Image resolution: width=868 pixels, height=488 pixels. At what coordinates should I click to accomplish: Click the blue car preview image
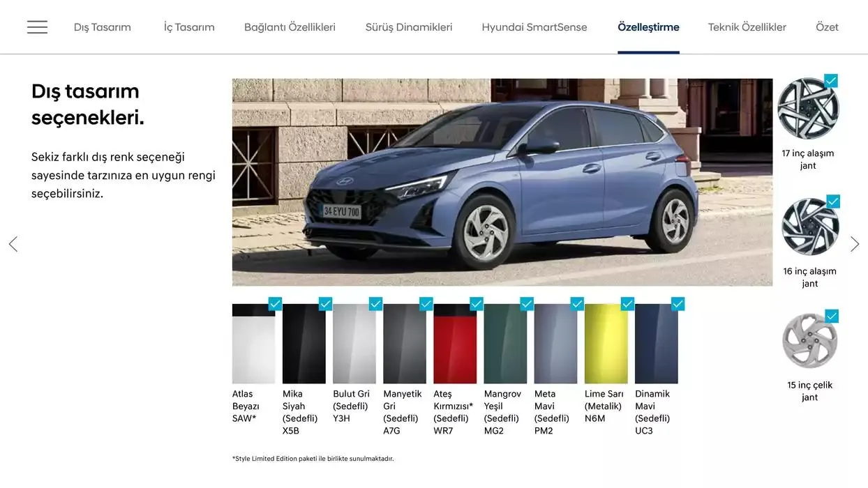(502, 183)
